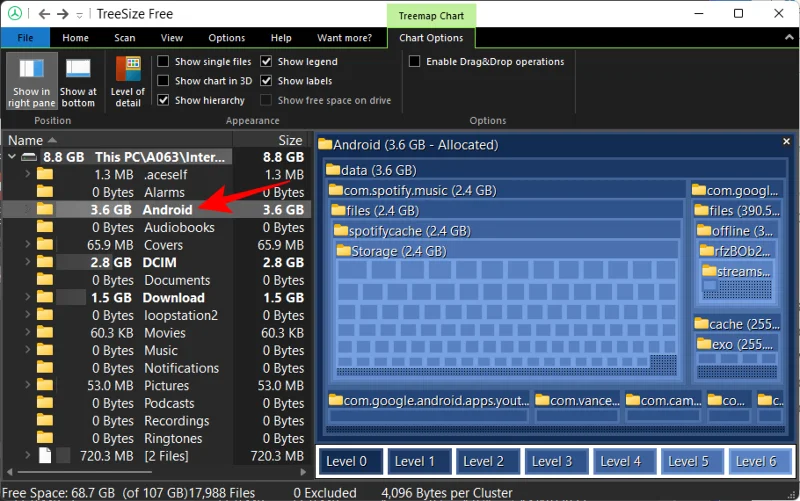Image resolution: width=800 pixels, height=501 pixels.
Task: Click the Music folder icon
Action: click(x=45, y=350)
